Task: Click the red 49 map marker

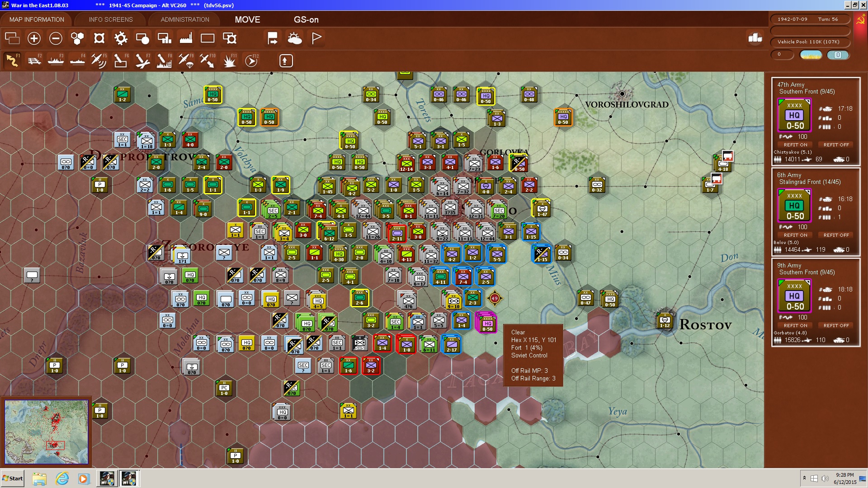Action: coord(495,298)
